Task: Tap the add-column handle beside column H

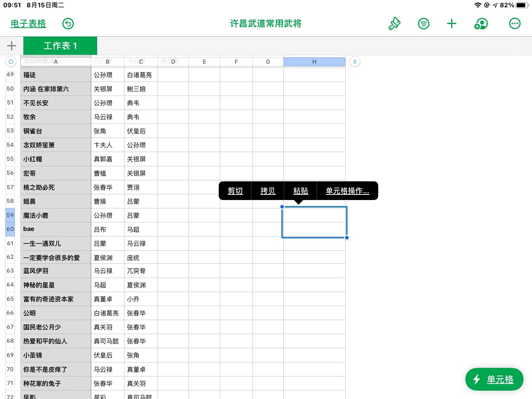Action: [x=355, y=62]
